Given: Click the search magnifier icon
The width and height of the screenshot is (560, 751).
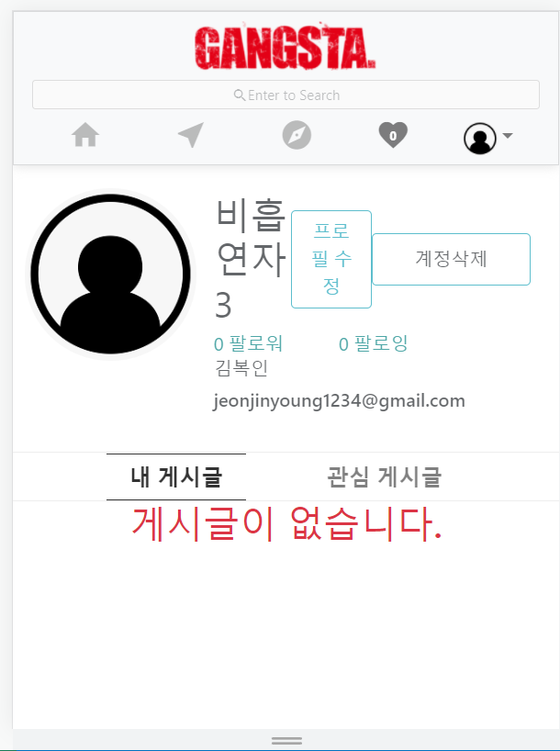Looking at the screenshot, I should 239,95.
